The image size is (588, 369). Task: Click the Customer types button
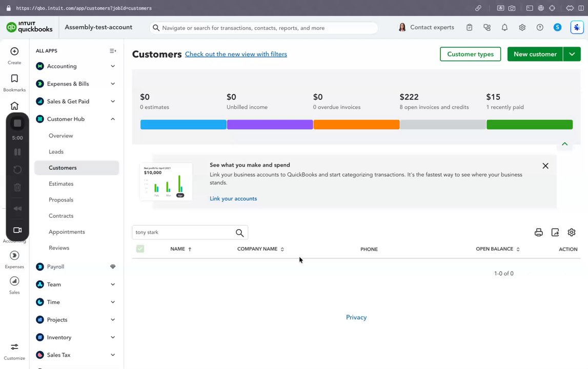click(470, 54)
